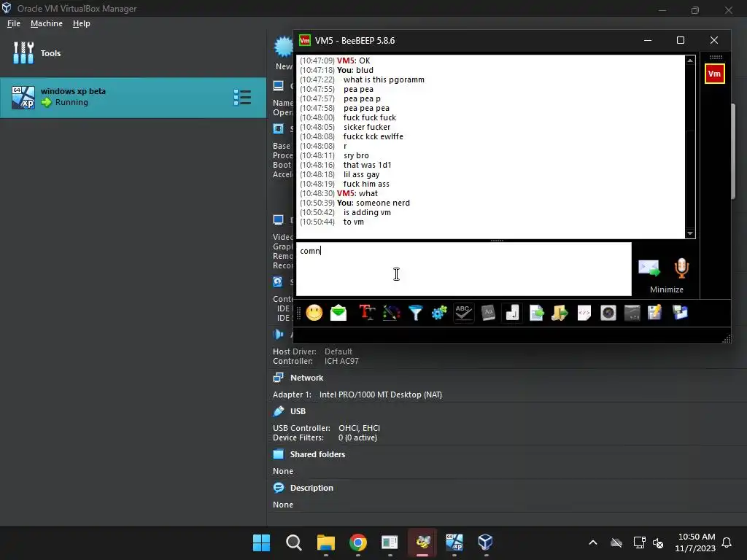Select Tools in VirtualBox sidebar

click(x=133, y=52)
